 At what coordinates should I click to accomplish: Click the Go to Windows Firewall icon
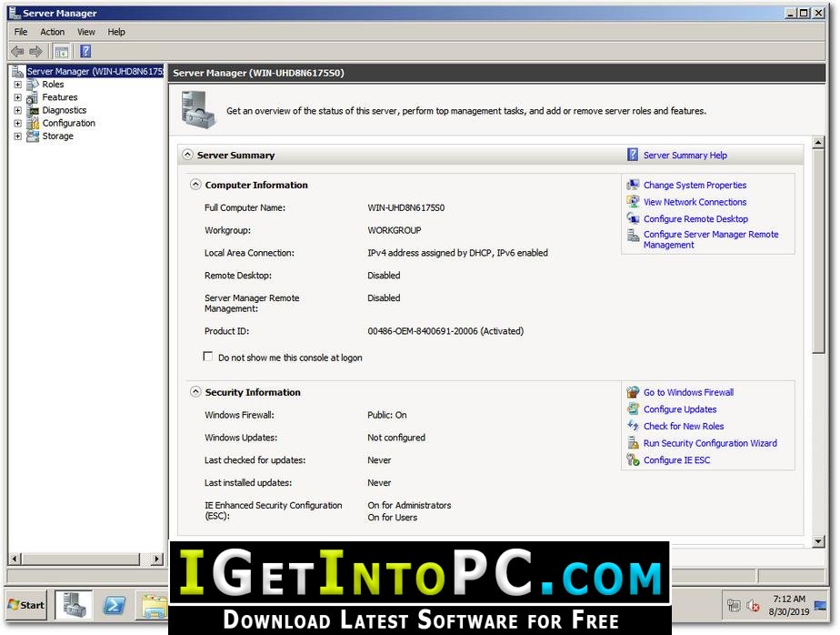[x=634, y=392]
